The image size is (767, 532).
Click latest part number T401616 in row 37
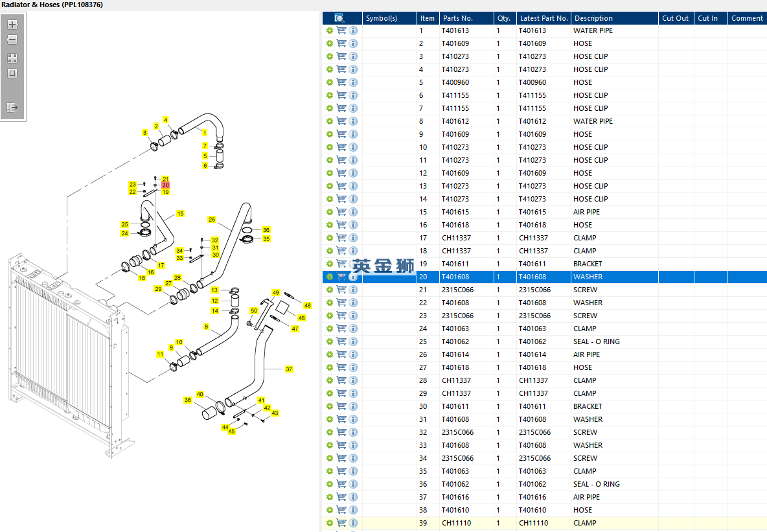(x=532, y=497)
